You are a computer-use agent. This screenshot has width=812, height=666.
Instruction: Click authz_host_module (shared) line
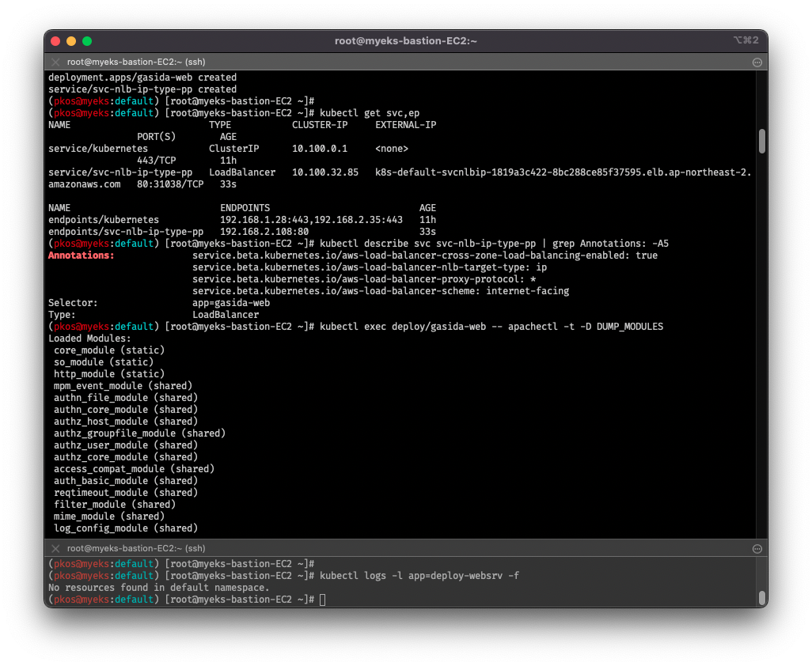point(126,422)
